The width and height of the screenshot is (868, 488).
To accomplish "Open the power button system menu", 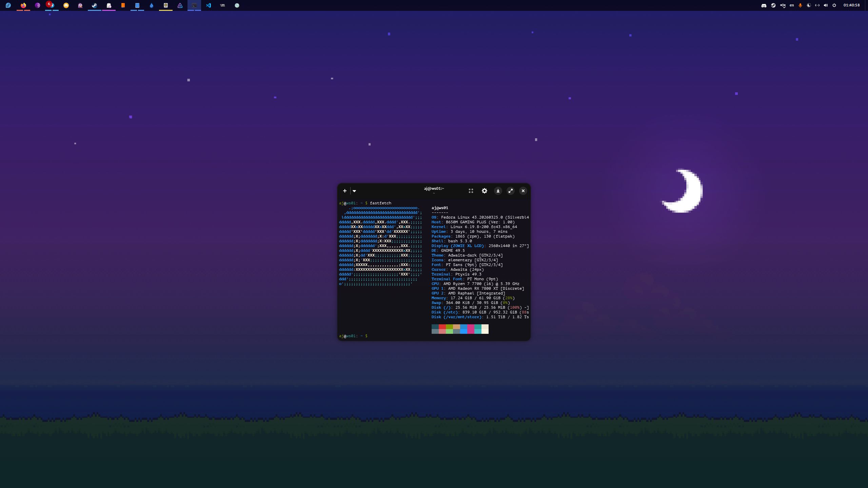I will tap(834, 5).
